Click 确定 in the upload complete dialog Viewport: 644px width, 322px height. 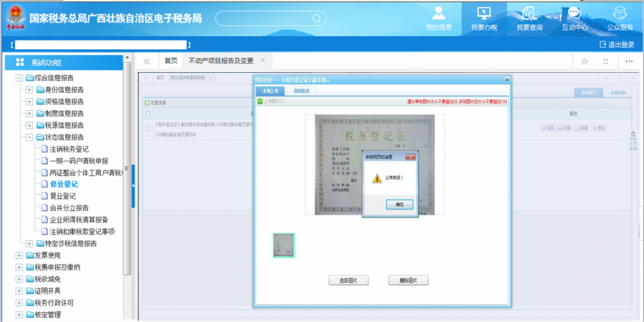click(399, 204)
